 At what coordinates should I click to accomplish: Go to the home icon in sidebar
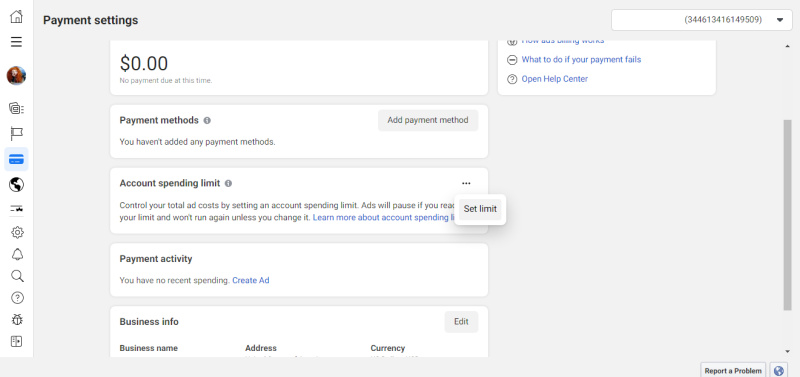point(16,16)
